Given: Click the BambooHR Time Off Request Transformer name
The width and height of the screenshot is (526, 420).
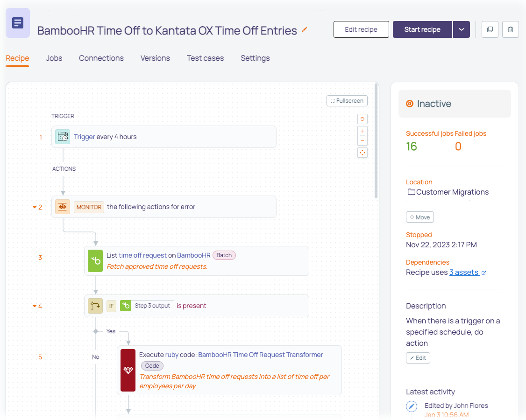Looking at the screenshot, I should point(261,355).
